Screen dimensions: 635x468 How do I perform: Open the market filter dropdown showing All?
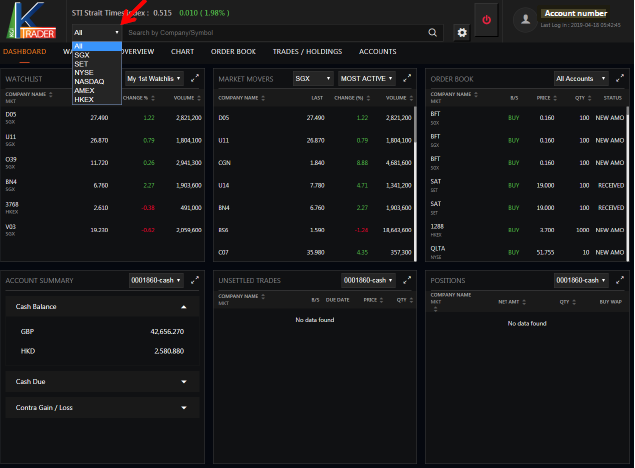pos(96,32)
